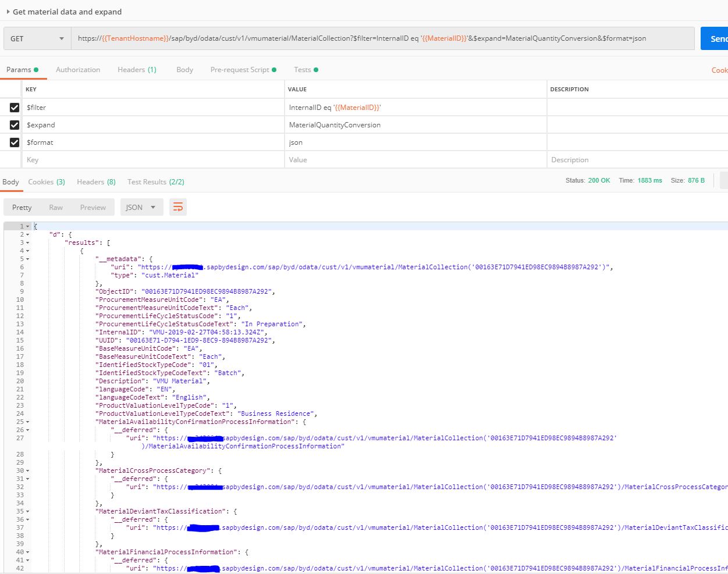728x574 pixels.
Task: Switch response view to Preview
Action: (93, 207)
